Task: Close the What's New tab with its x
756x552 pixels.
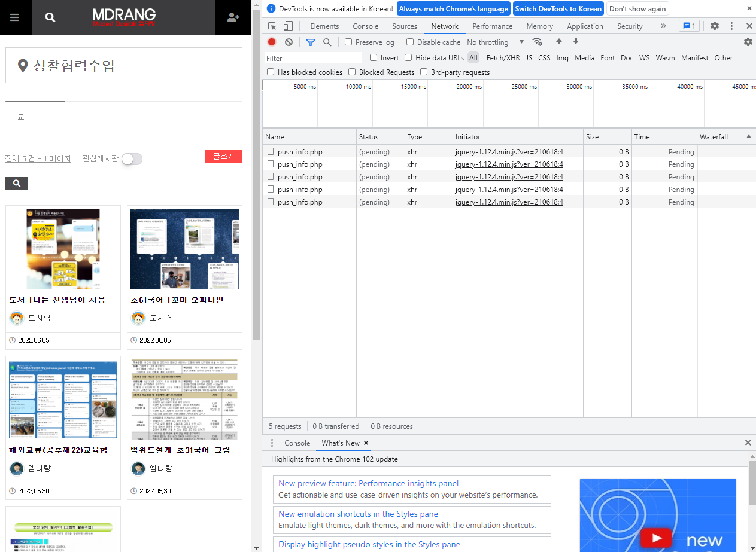Action: click(366, 443)
